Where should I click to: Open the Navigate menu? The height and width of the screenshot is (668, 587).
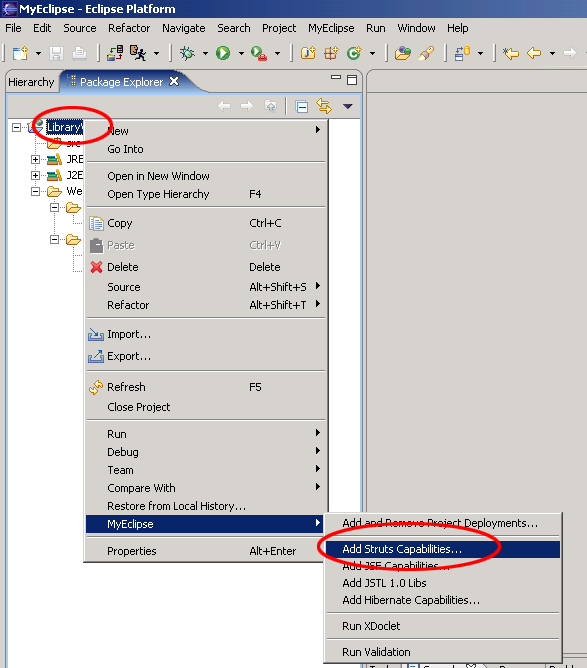point(184,28)
